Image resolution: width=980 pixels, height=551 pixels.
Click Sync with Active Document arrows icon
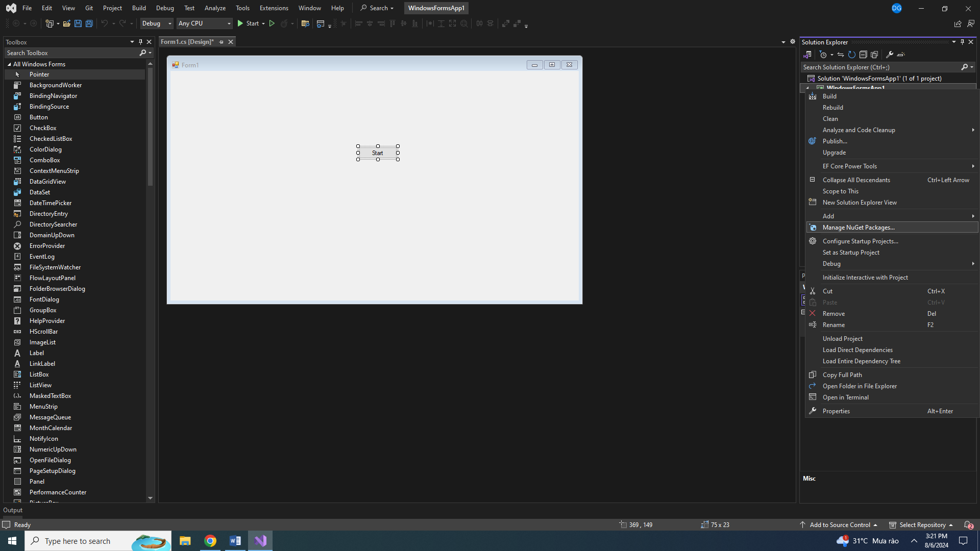click(841, 55)
